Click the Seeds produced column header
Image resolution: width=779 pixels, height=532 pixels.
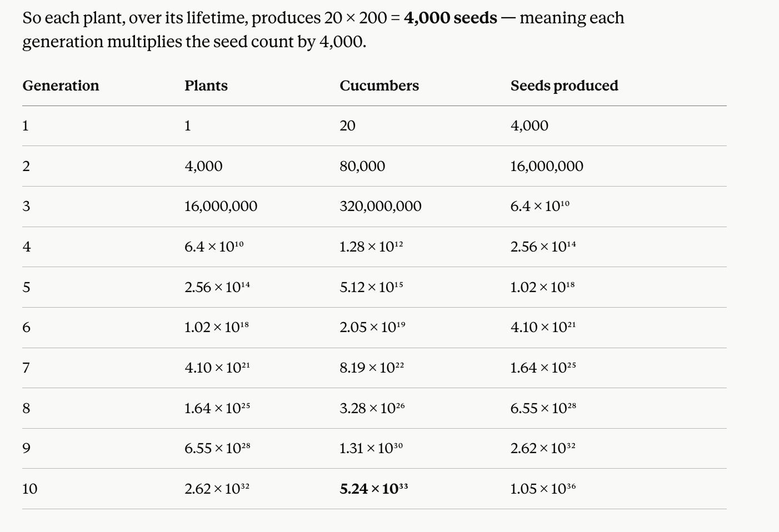coord(564,86)
